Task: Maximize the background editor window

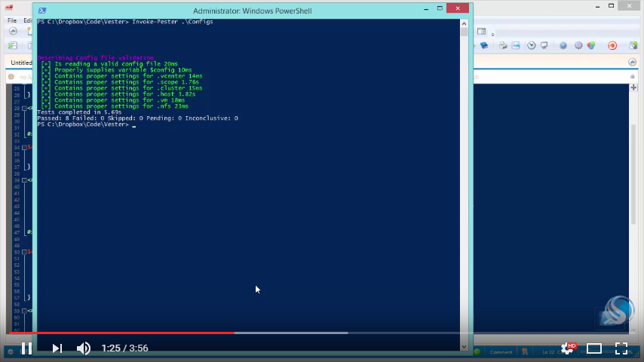Action: (611, 6)
